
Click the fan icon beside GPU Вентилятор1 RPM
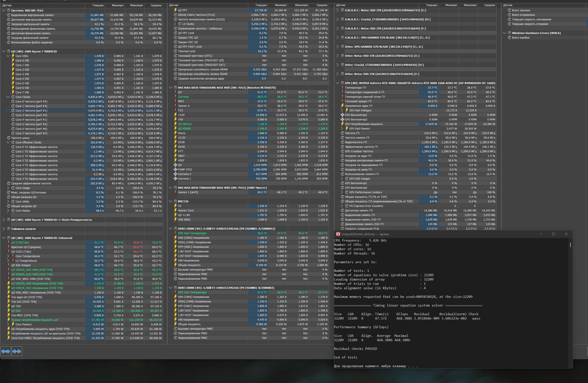(x=342, y=115)
